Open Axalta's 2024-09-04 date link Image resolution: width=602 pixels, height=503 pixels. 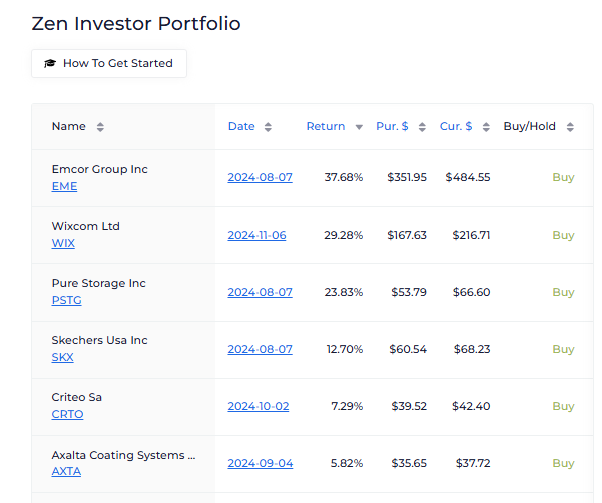point(260,463)
